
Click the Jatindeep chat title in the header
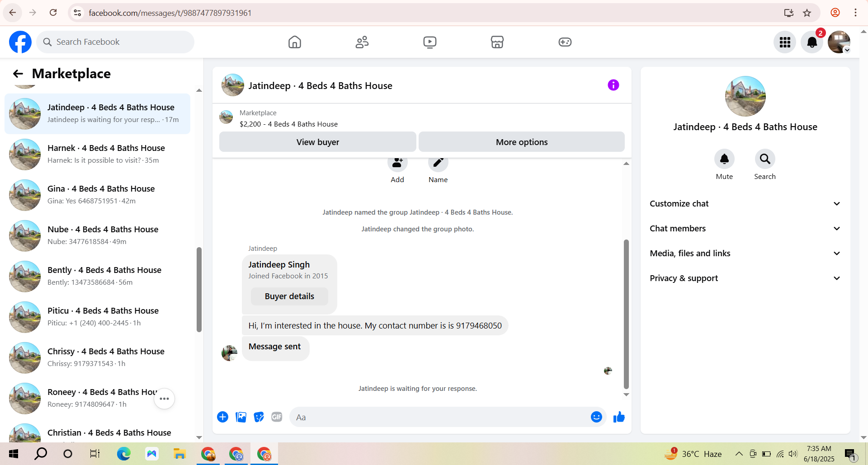(x=320, y=86)
